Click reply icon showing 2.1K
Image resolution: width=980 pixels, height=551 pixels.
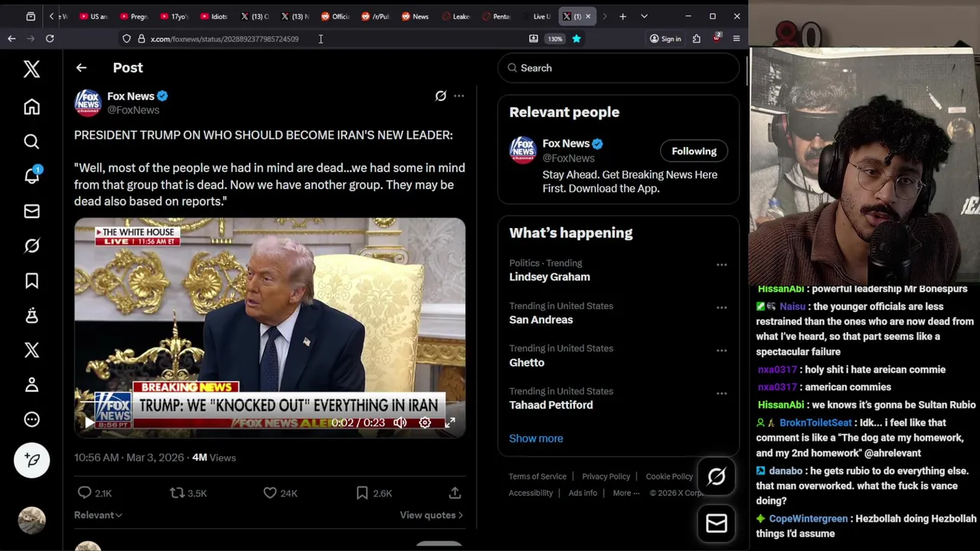click(x=95, y=494)
